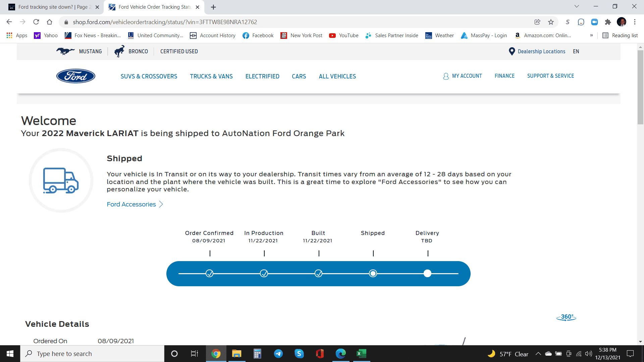This screenshot has height=362, width=644.
Task: Open the Office taskbar icon
Action: pyautogui.click(x=320, y=354)
